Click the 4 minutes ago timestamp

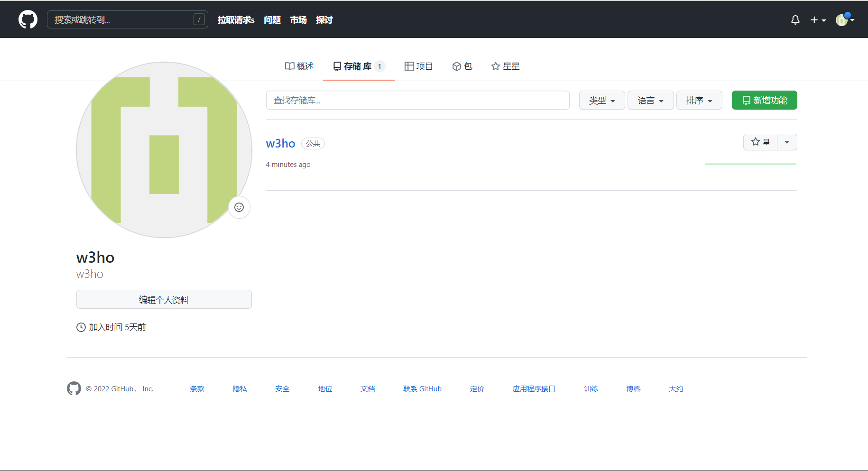(x=288, y=165)
